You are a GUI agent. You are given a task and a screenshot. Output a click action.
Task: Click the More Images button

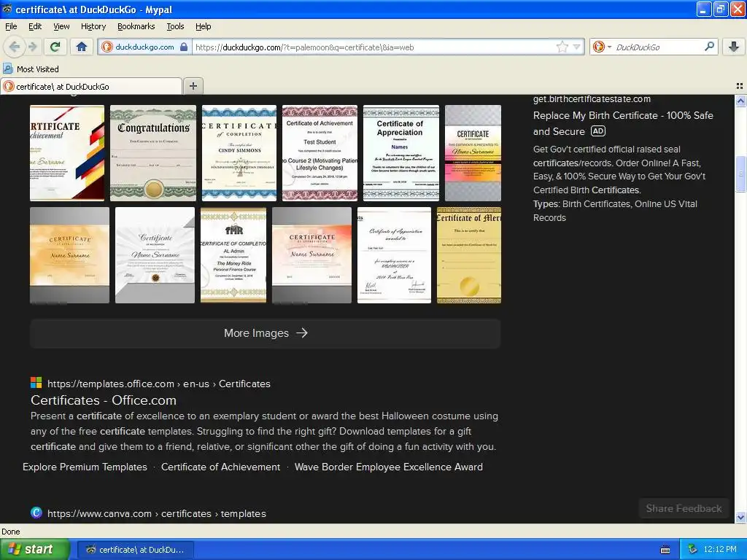click(266, 333)
